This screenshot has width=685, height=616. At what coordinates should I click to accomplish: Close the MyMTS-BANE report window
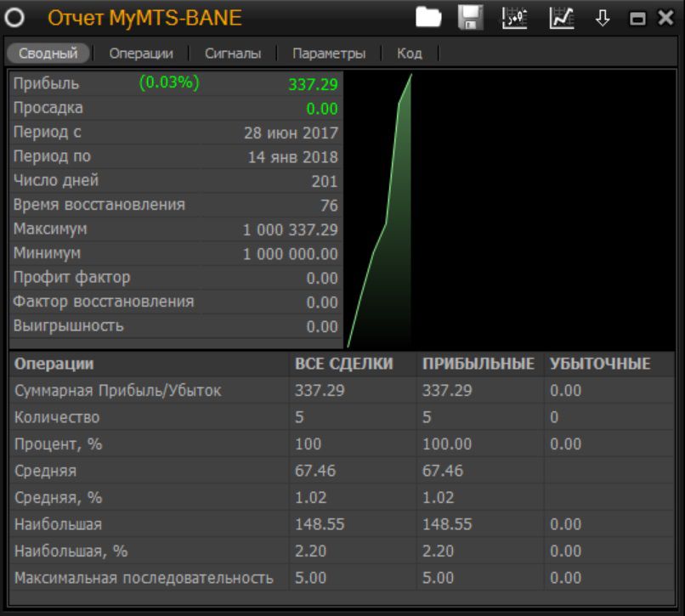coord(665,18)
